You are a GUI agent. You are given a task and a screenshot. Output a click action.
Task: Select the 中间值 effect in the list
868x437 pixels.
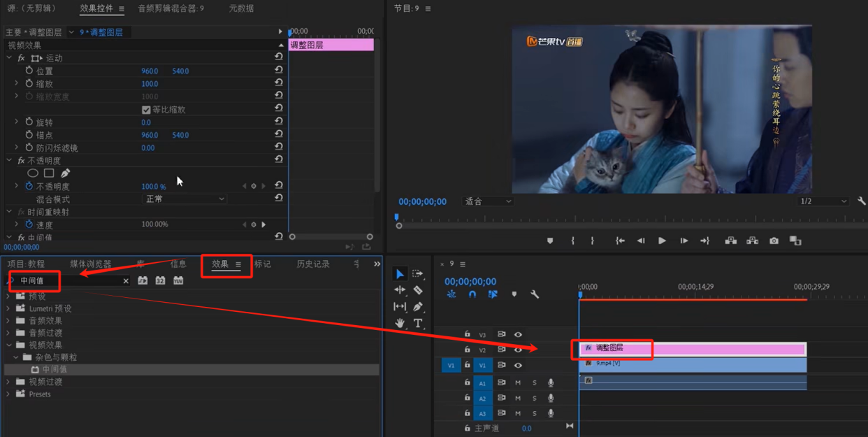[x=55, y=369]
